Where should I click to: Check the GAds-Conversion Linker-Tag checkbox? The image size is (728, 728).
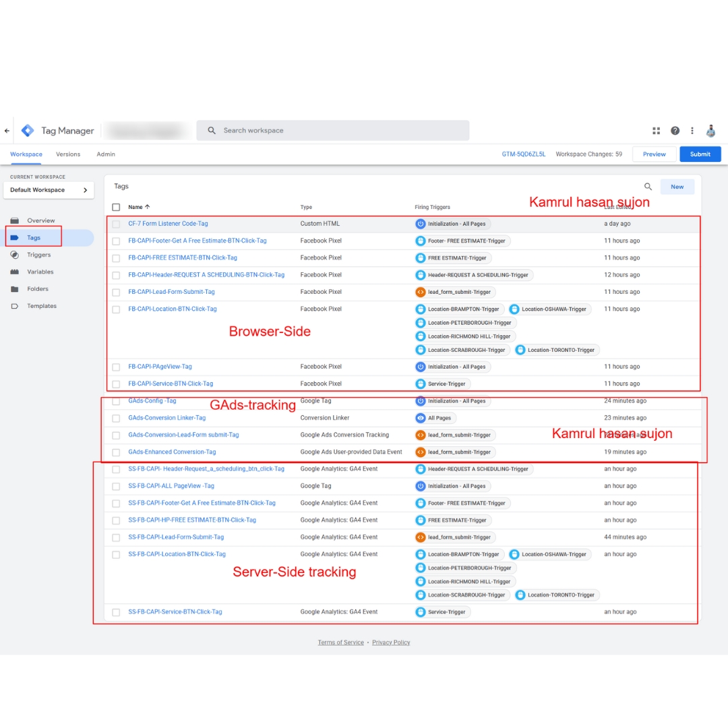(x=116, y=419)
